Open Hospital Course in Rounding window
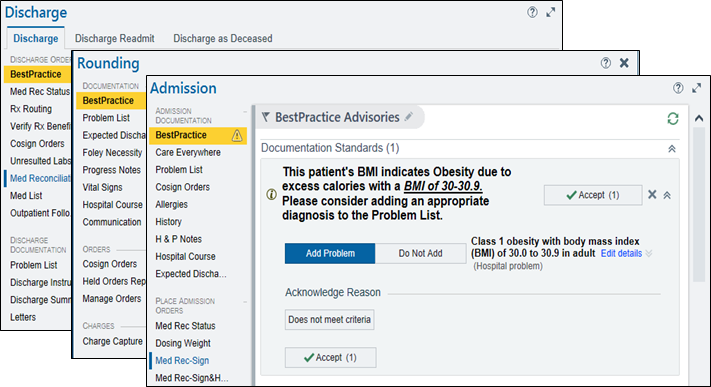 click(x=112, y=205)
